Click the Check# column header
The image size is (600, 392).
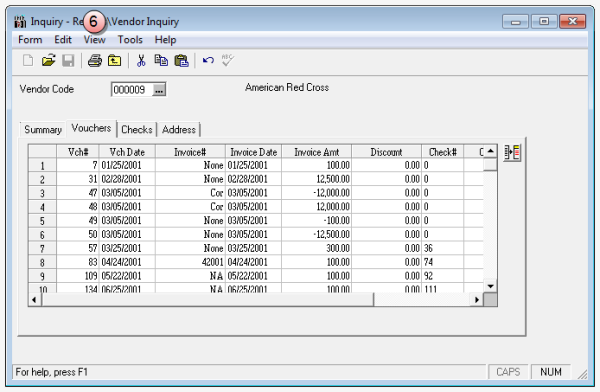(x=443, y=152)
